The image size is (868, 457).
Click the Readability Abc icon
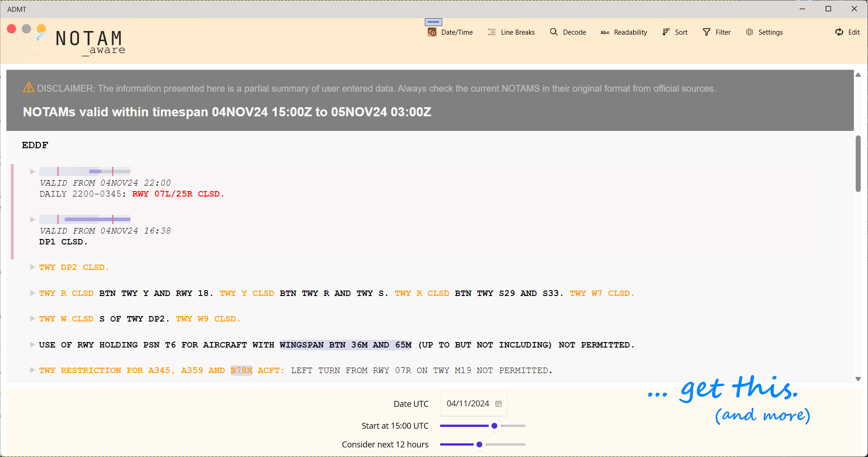click(x=604, y=32)
